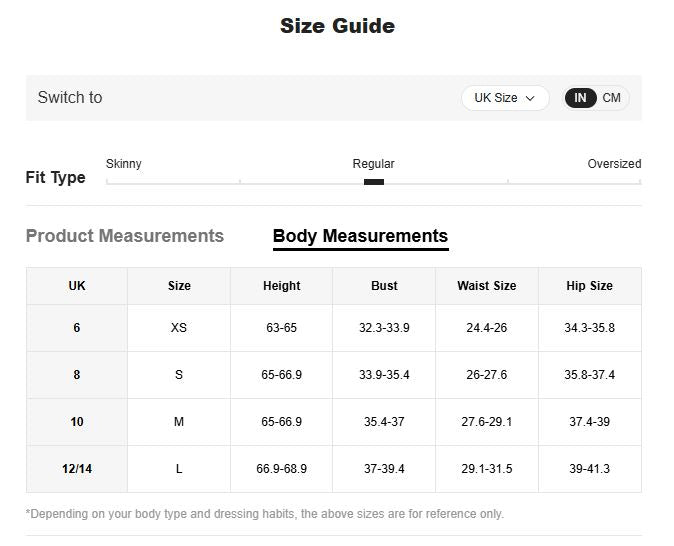This screenshot has width=674, height=546.
Task: Click the Bust column header
Action: (384, 286)
